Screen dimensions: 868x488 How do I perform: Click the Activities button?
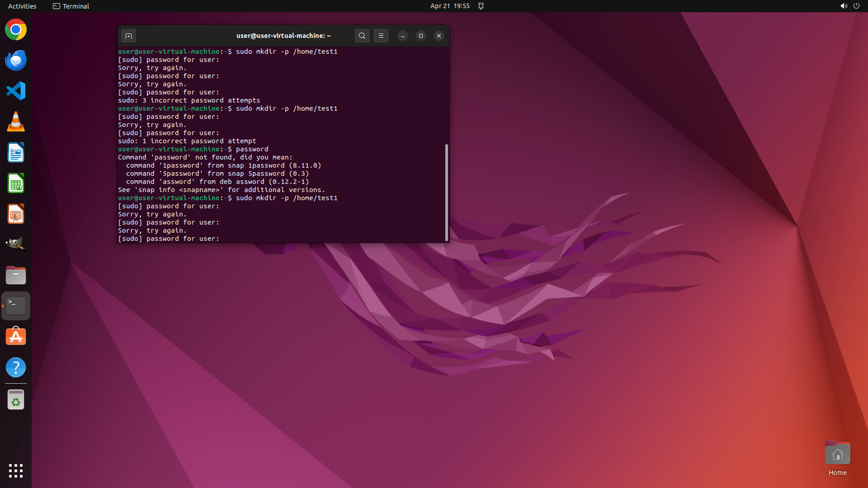(x=22, y=6)
